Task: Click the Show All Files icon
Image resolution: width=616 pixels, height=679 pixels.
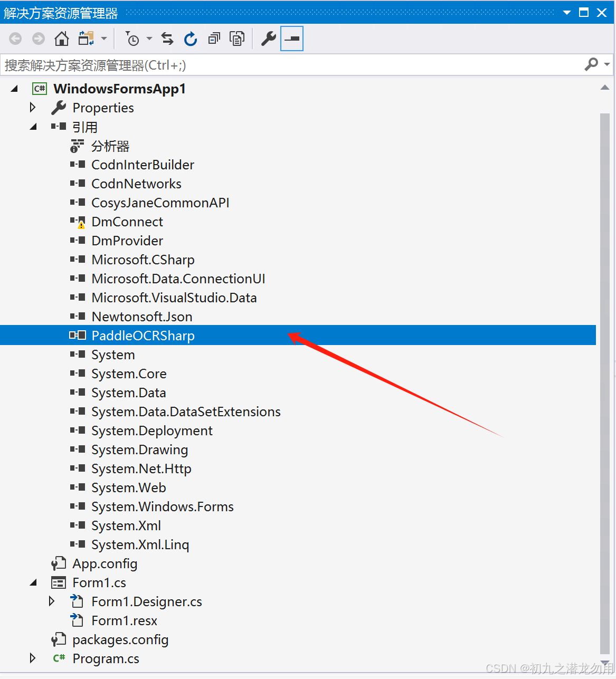Action: click(237, 39)
